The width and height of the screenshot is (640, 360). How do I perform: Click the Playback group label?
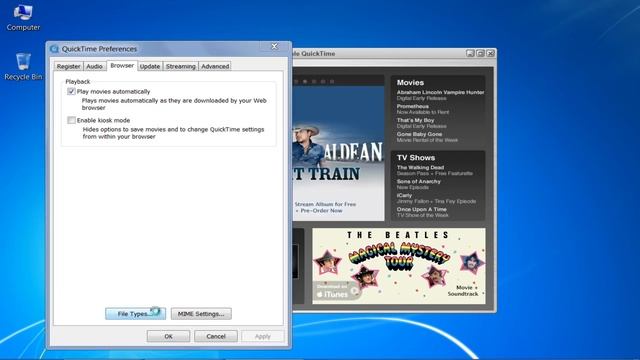click(x=78, y=82)
